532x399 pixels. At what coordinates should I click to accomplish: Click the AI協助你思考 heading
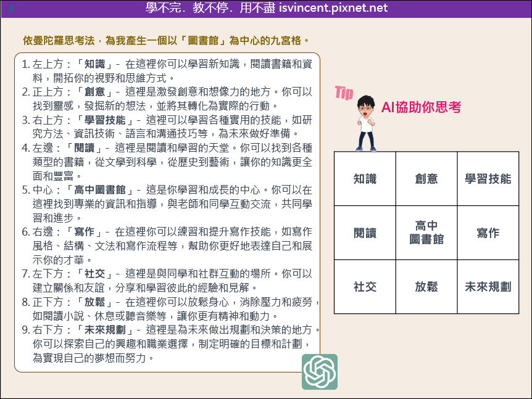421,107
